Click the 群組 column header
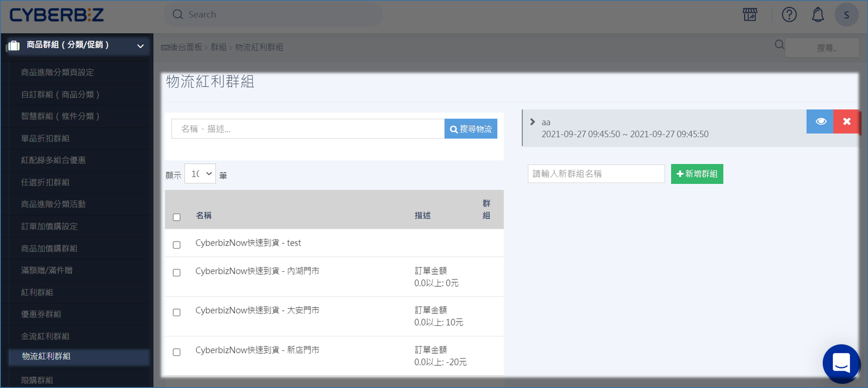The image size is (868, 388). [486, 209]
